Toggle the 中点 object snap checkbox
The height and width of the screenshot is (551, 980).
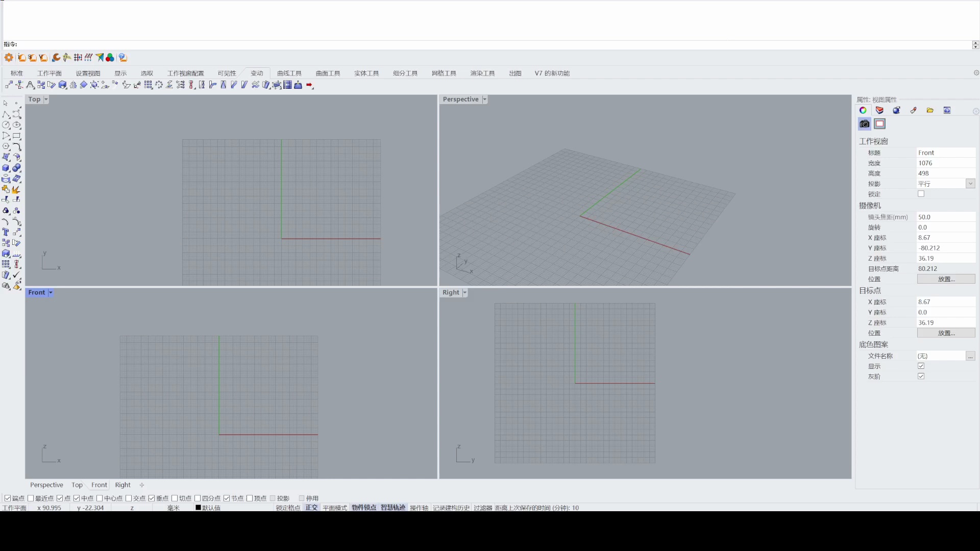77,498
